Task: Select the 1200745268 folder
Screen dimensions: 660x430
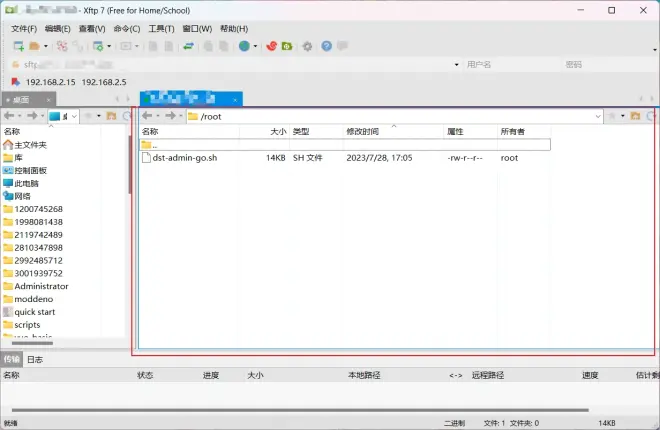Action: [33, 209]
